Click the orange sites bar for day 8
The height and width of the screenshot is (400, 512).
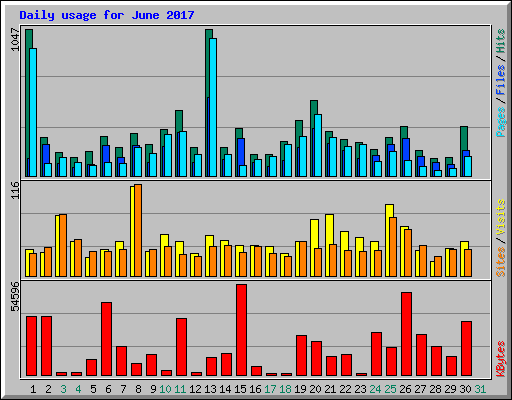(138, 230)
